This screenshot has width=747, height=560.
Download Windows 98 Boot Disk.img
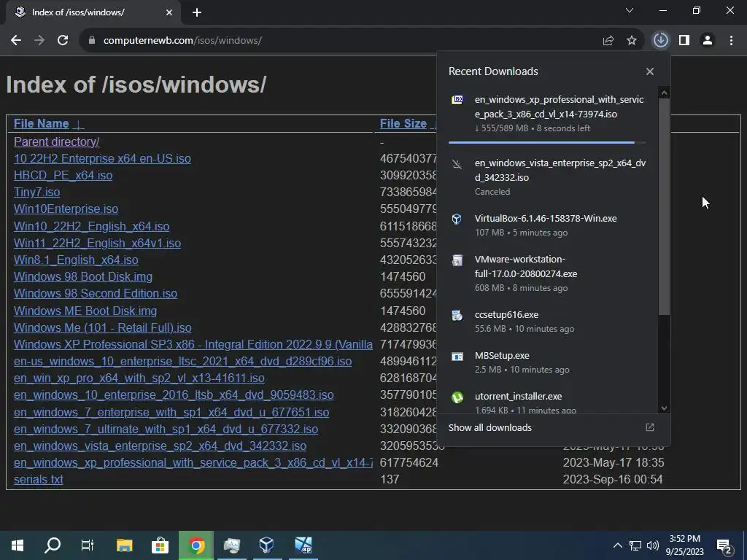coord(83,276)
